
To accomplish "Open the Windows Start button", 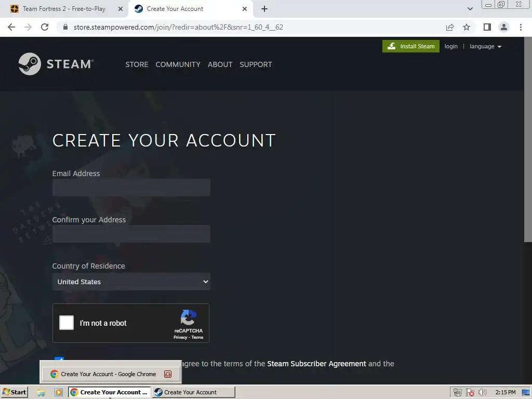I will pos(14,392).
